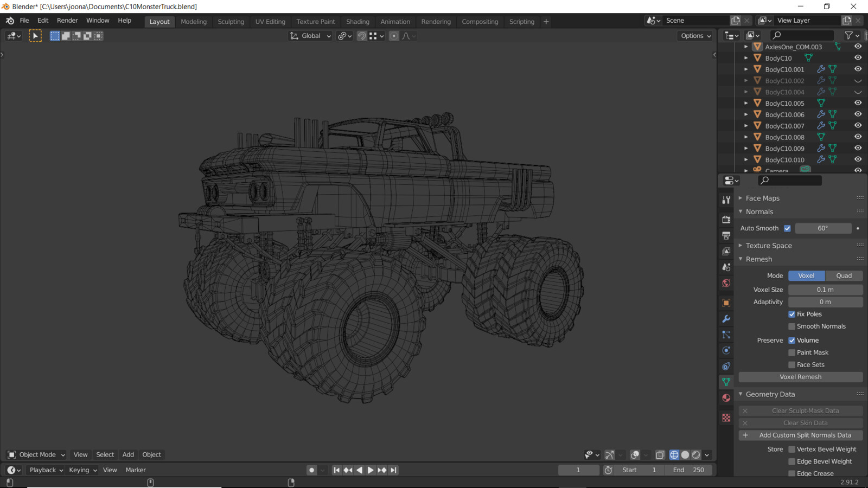Enable the Smooth Normals checkbox

pyautogui.click(x=792, y=326)
